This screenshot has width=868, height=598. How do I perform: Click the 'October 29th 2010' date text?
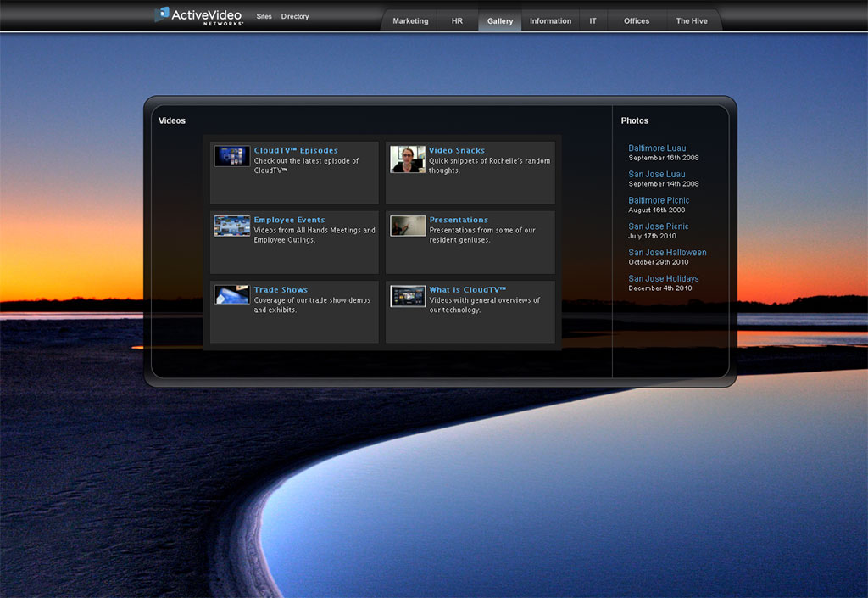click(x=658, y=262)
